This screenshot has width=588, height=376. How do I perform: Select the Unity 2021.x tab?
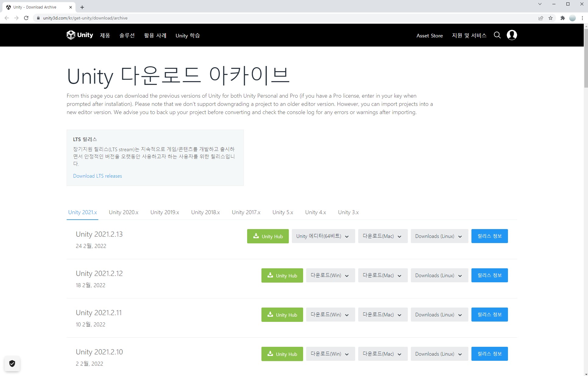pyautogui.click(x=82, y=212)
